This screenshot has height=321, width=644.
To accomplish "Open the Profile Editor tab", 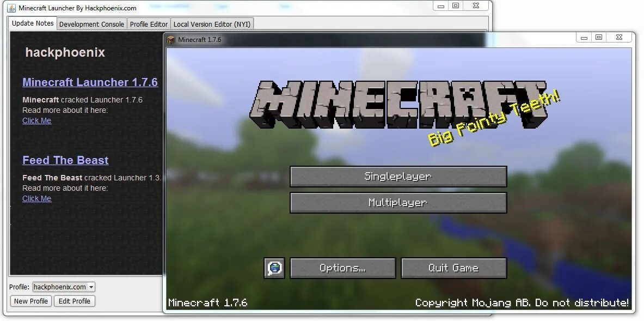I will (x=149, y=24).
